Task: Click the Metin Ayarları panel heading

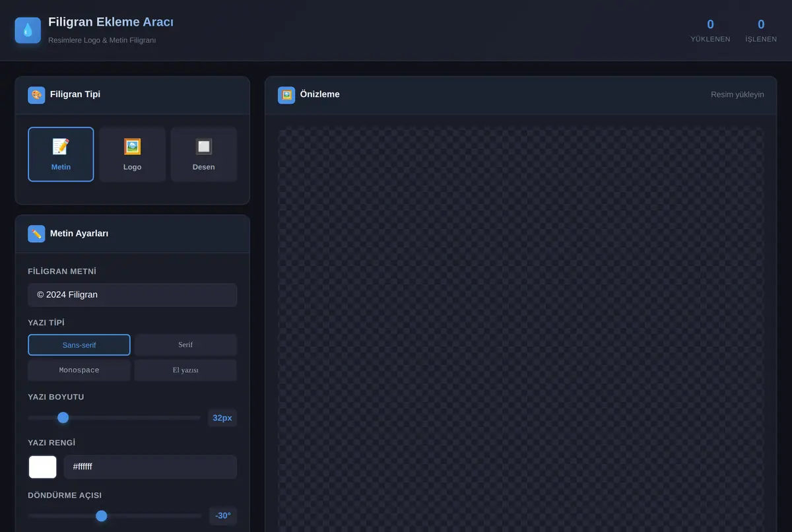Action: pos(79,233)
